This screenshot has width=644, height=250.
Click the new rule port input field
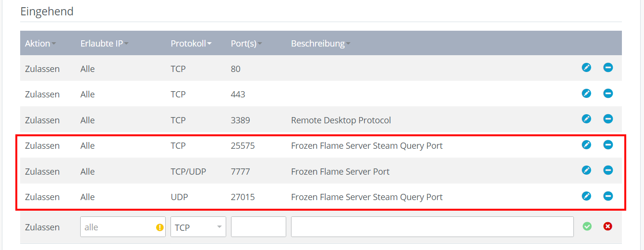pos(258,227)
